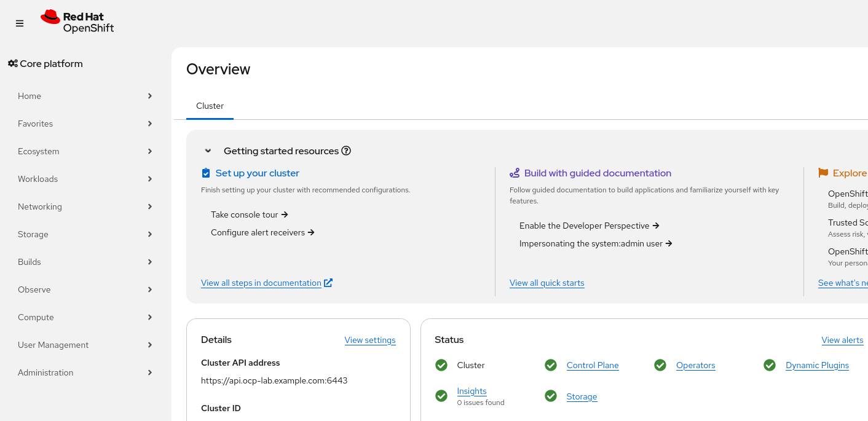Click View alerts in Status card
Viewport: 868px width, 421px height.
pos(842,340)
